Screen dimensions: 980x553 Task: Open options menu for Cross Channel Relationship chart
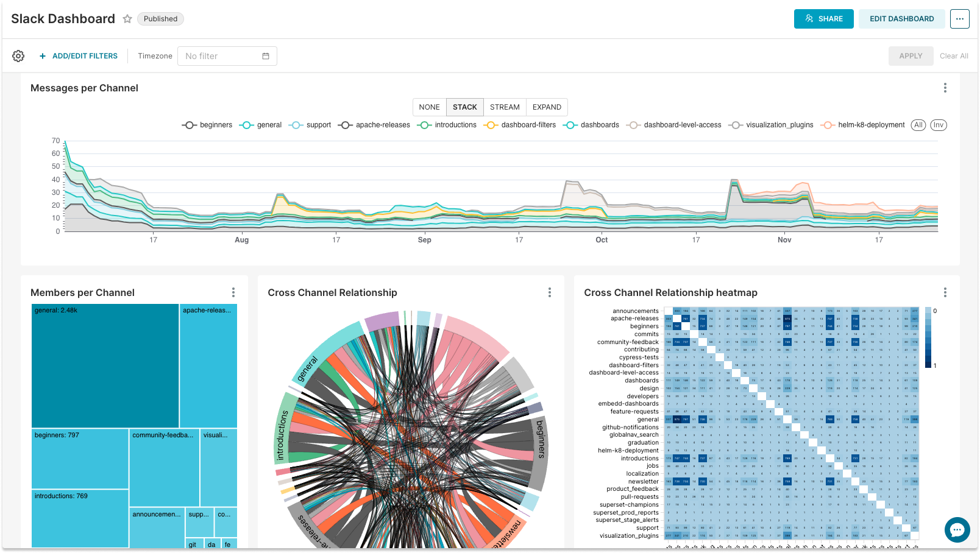[550, 292]
